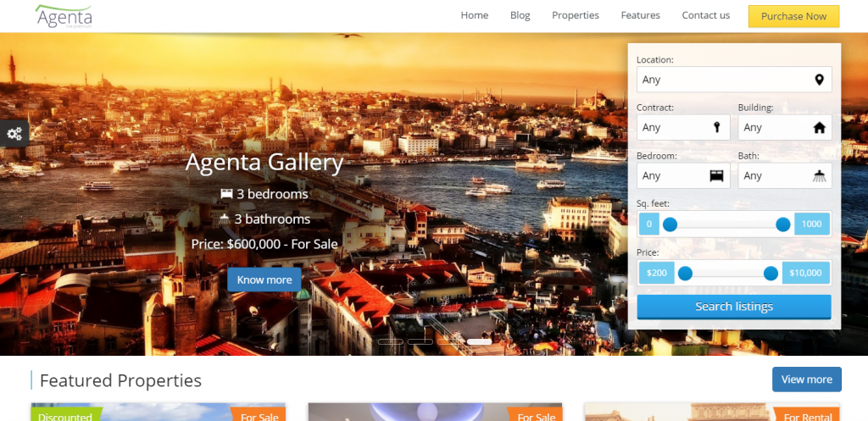Image resolution: width=868 pixels, height=421 pixels.
Task: Expand the Bath dropdown
Action: [776, 176]
